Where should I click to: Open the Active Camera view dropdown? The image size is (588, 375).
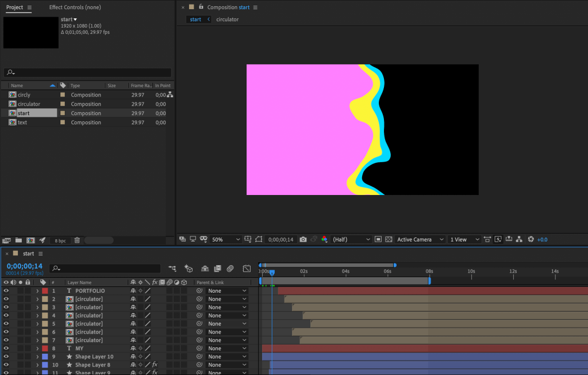pyautogui.click(x=421, y=239)
